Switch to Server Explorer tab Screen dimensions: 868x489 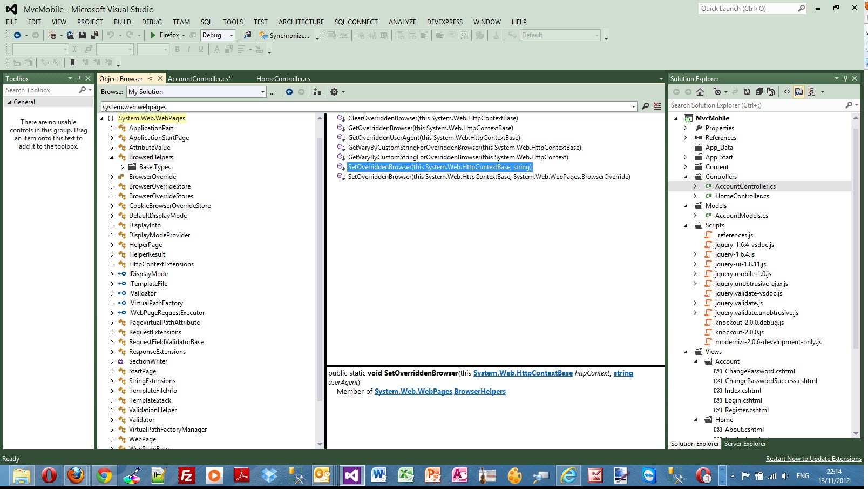[745, 444]
